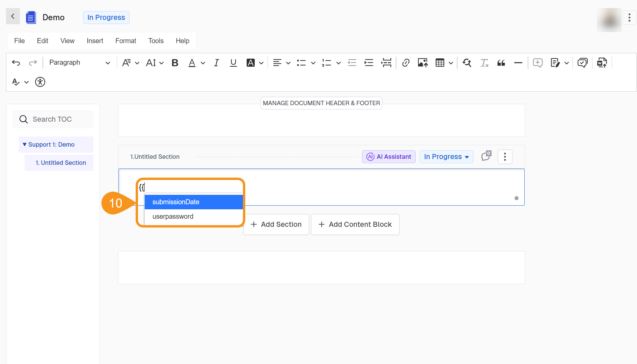Open the Paragraph style dropdown
This screenshot has width=637, height=364.
tap(79, 63)
